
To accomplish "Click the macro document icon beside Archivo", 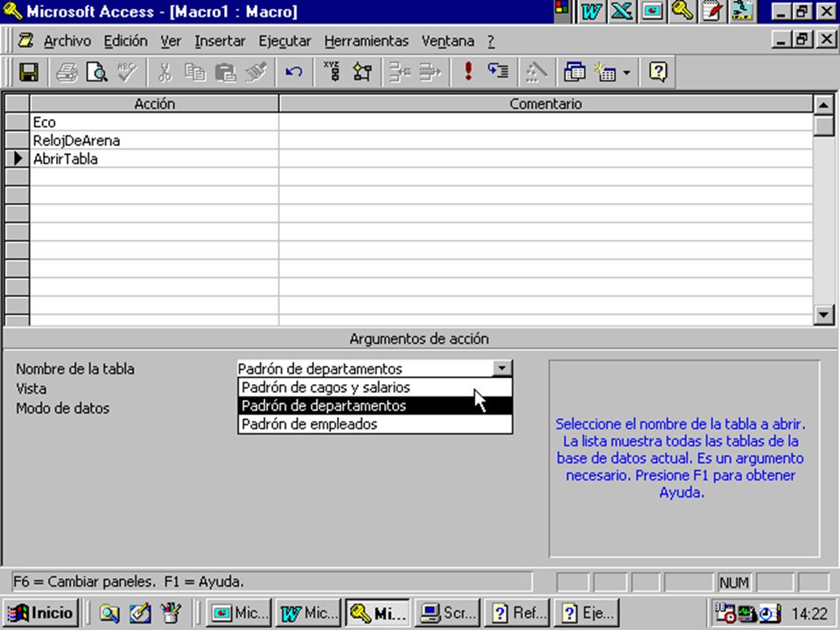I will [x=25, y=41].
